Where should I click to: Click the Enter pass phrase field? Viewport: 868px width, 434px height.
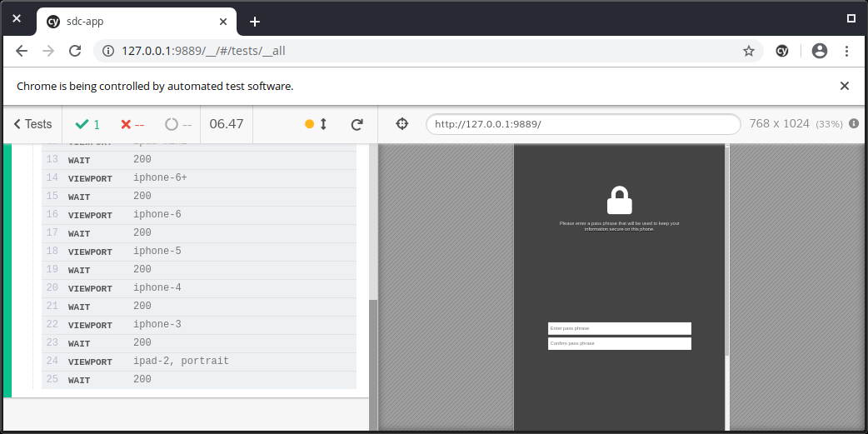[619, 328]
